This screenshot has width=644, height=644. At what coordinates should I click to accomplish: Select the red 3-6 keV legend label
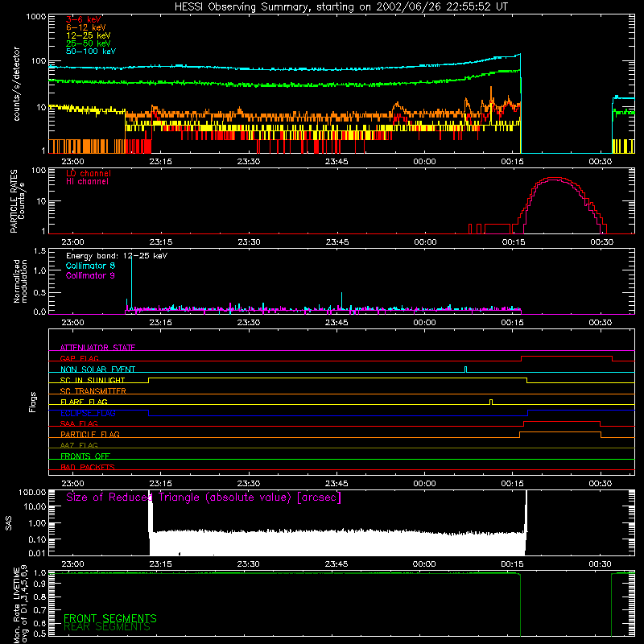click(84, 19)
